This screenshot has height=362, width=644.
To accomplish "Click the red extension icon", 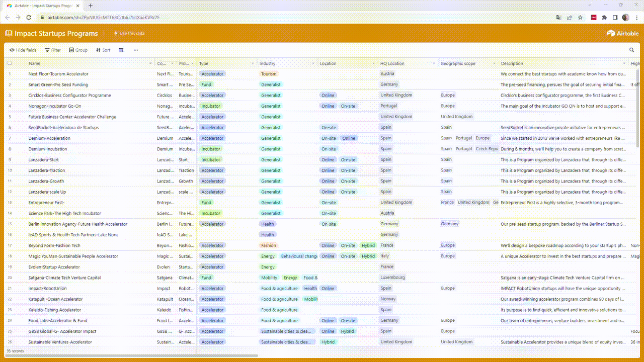I will point(594,17).
